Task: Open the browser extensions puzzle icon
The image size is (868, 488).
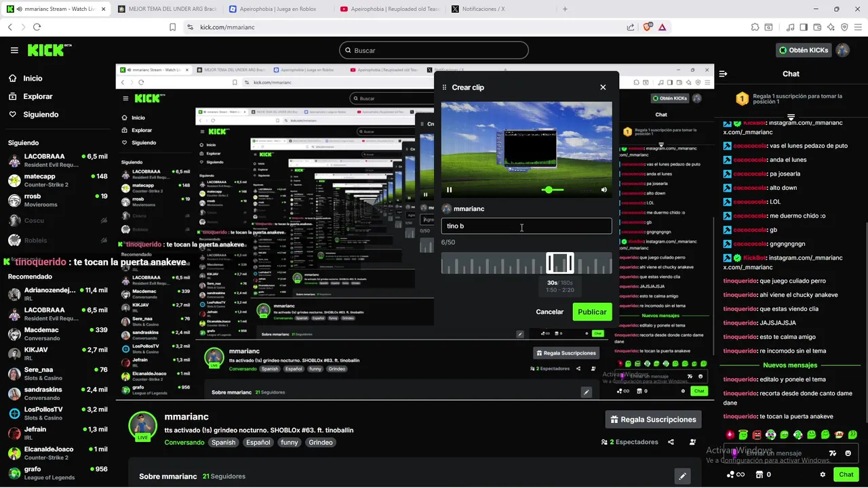Action: point(755,27)
